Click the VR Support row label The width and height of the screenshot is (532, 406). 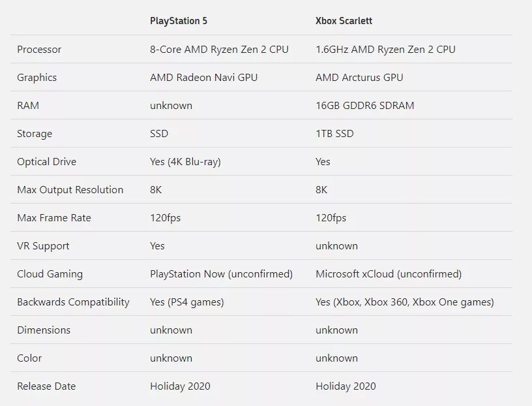click(x=43, y=246)
